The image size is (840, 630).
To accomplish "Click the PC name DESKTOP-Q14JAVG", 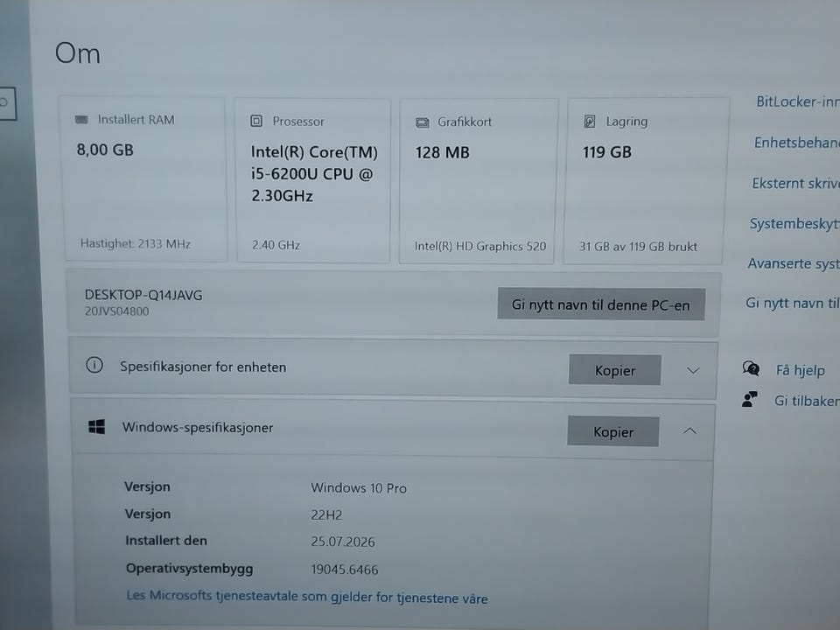I will [143, 295].
